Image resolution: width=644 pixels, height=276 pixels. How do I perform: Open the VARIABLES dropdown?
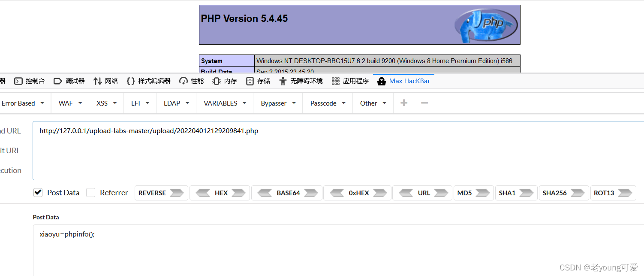(225, 103)
